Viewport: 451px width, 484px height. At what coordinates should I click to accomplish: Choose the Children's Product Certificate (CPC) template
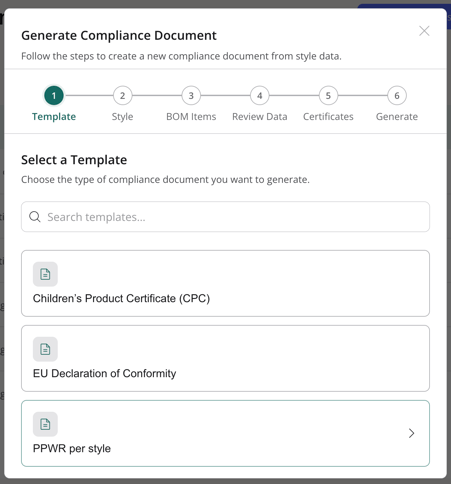[x=225, y=283]
